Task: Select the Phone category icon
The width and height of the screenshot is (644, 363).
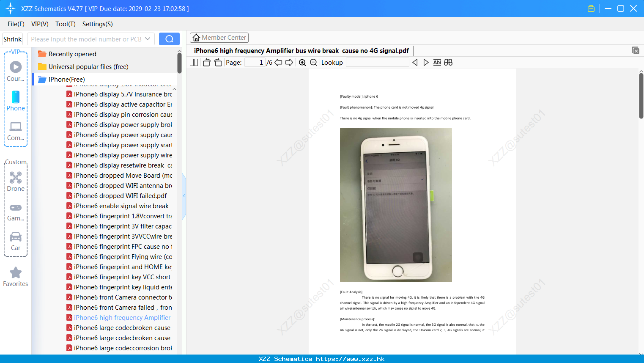Action: point(16,101)
